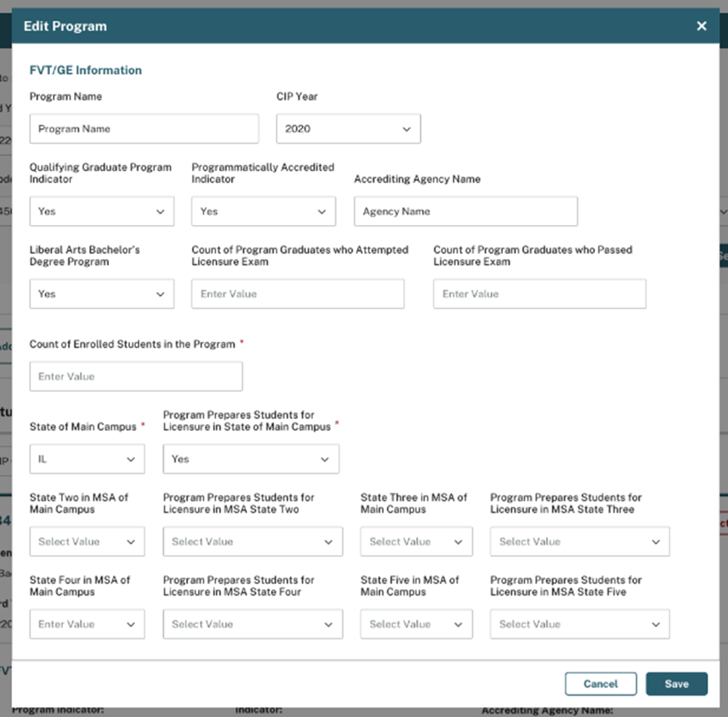Expand Licensure in MSA State Three dropdown

click(579, 542)
